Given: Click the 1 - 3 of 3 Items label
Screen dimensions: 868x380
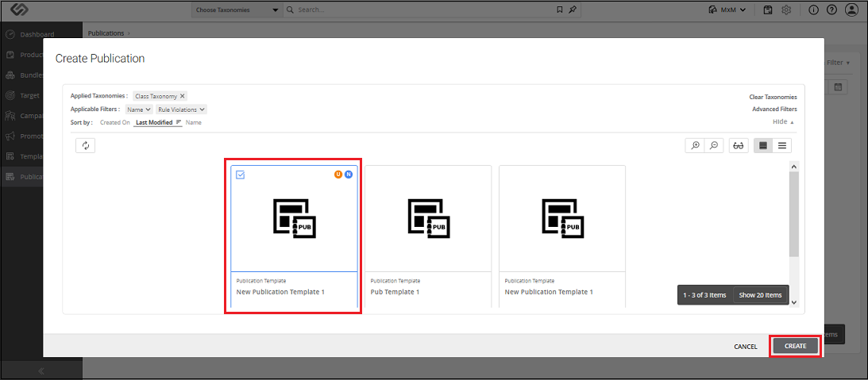Looking at the screenshot, I should pos(704,295).
